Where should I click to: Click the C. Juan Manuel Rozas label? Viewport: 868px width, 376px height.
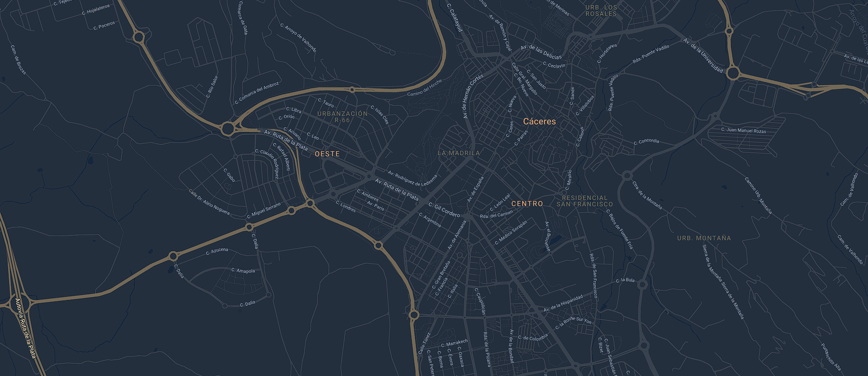[x=744, y=130]
